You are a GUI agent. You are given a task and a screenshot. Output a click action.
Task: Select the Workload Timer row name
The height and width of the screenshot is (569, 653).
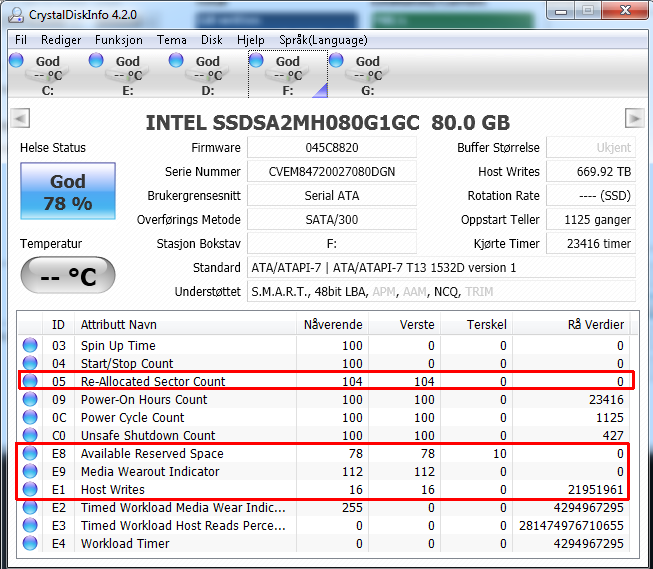coord(125,543)
